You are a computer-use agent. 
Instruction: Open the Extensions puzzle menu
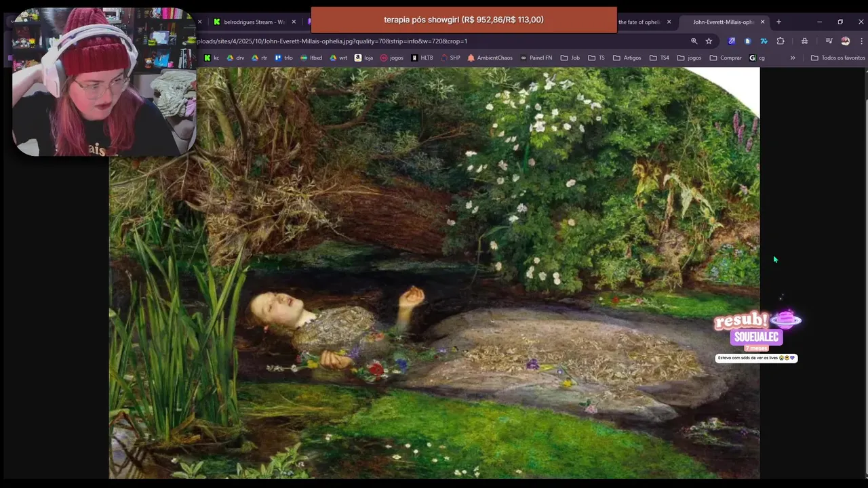pos(781,41)
